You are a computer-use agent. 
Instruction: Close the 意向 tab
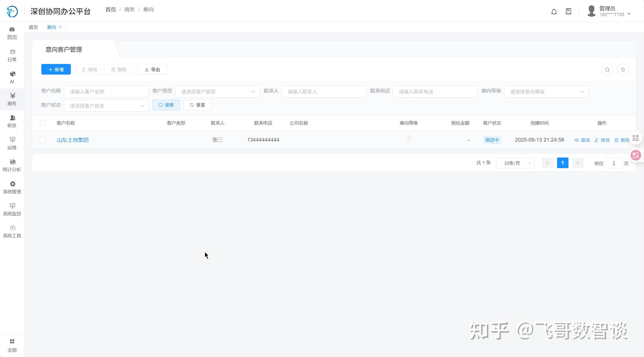60,27
